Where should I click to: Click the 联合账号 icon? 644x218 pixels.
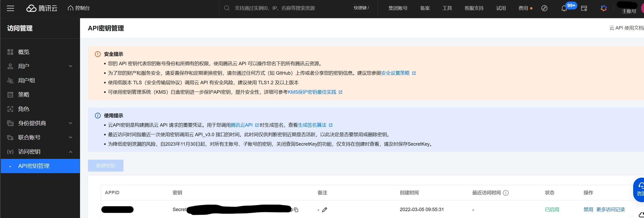(x=10, y=138)
